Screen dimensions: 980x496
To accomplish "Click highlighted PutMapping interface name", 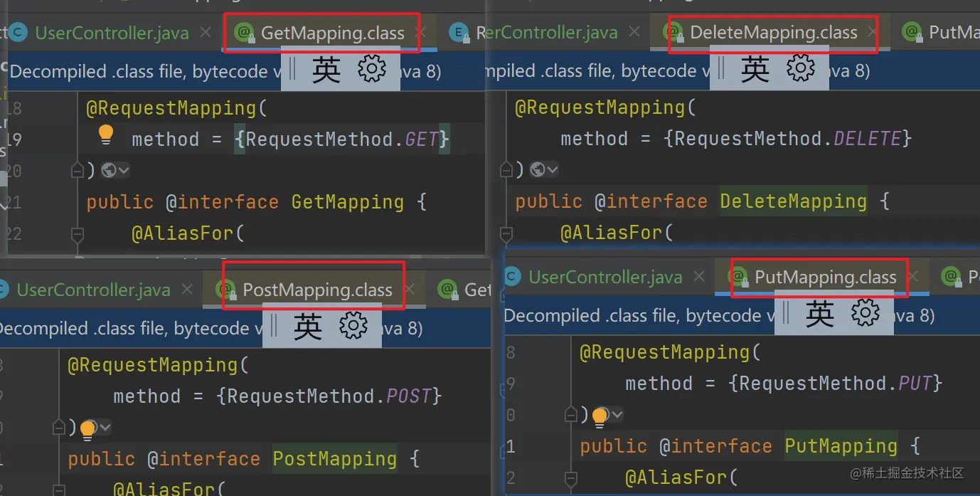I will click(x=841, y=447).
